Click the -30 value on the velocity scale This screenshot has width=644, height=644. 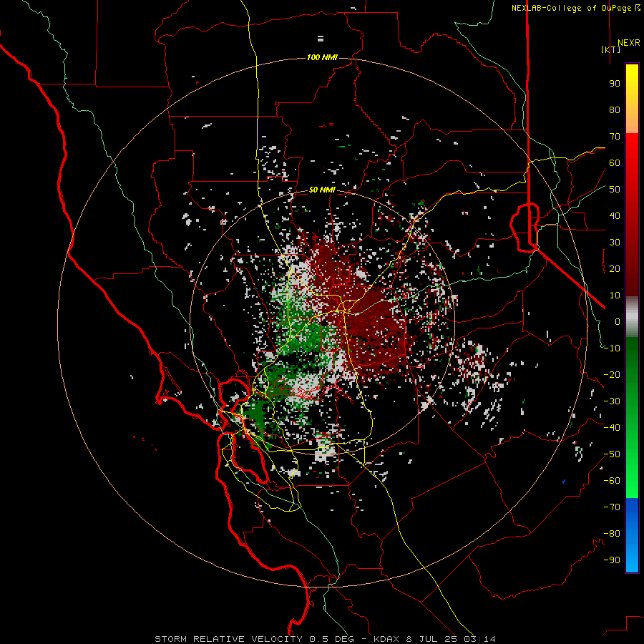[612, 401]
